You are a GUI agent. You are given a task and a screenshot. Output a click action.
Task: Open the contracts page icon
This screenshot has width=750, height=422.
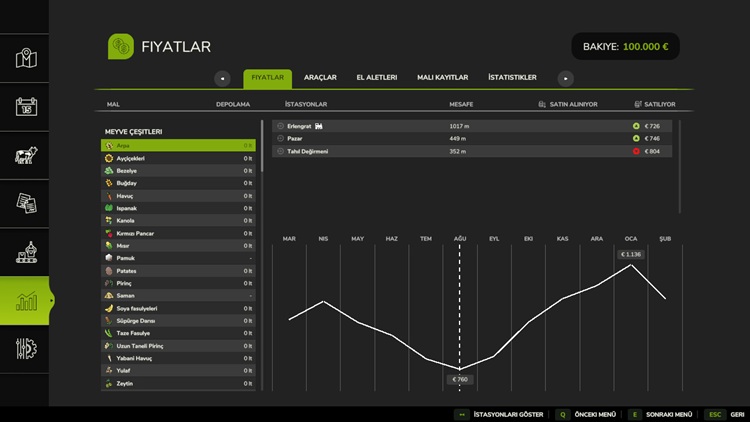click(x=25, y=203)
